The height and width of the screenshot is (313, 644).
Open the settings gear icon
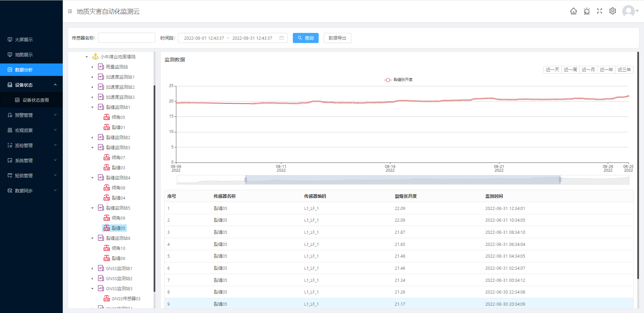[x=612, y=11]
